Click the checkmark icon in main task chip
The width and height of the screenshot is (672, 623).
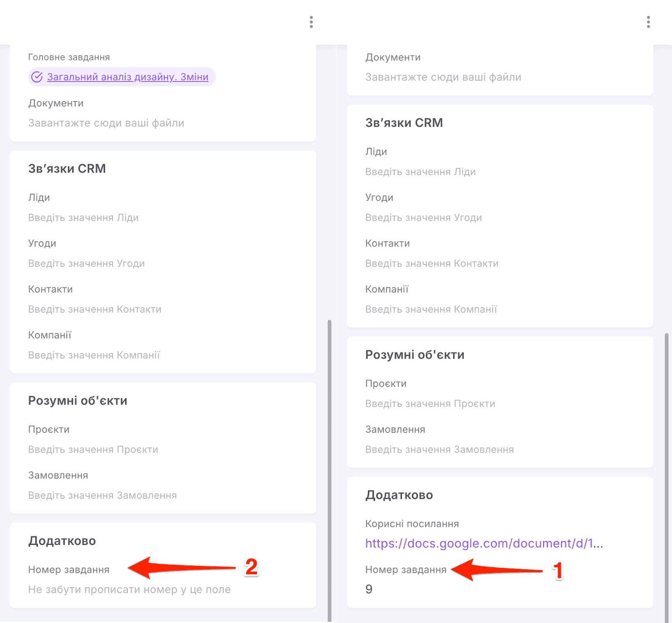click(x=37, y=77)
